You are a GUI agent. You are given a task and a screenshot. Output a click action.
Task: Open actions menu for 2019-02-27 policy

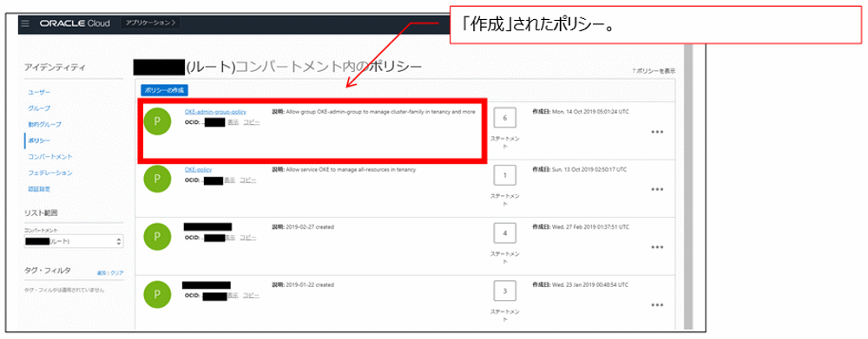click(x=657, y=247)
